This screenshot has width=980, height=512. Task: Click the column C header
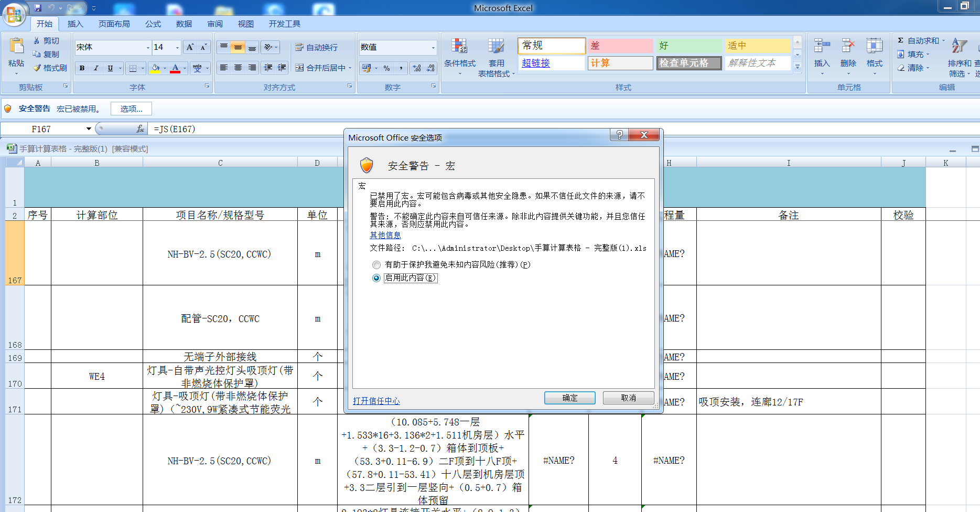tap(220, 163)
